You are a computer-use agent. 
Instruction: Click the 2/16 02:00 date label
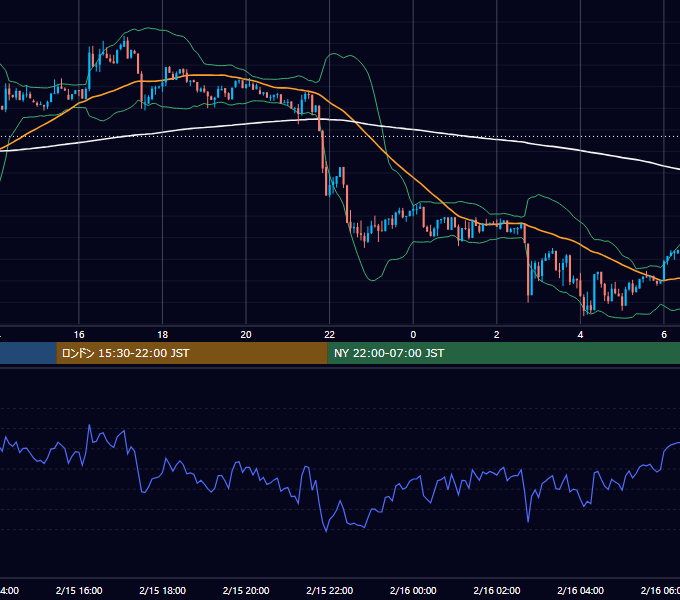(x=497, y=590)
